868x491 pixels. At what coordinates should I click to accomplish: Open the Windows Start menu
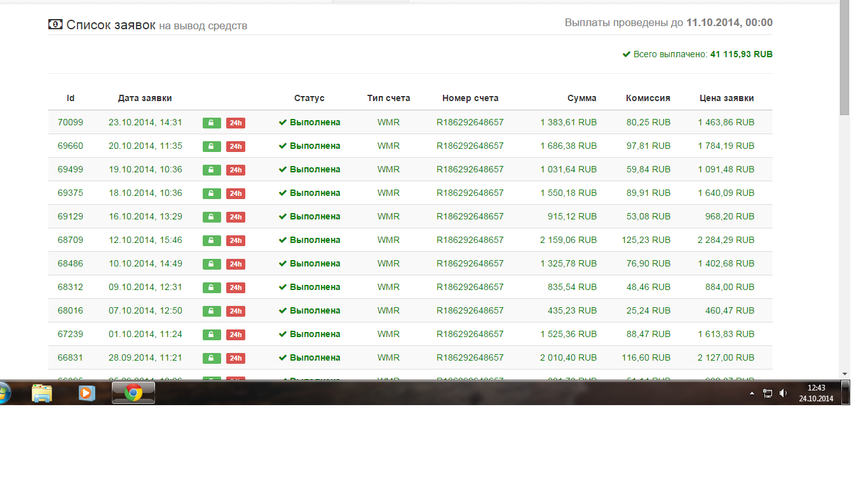[4, 393]
